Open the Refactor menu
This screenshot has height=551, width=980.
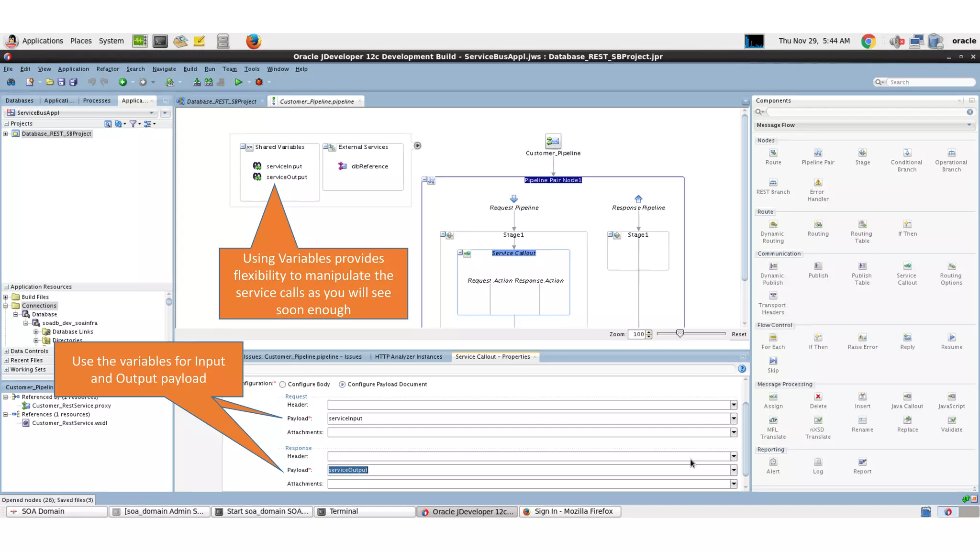tap(108, 69)
